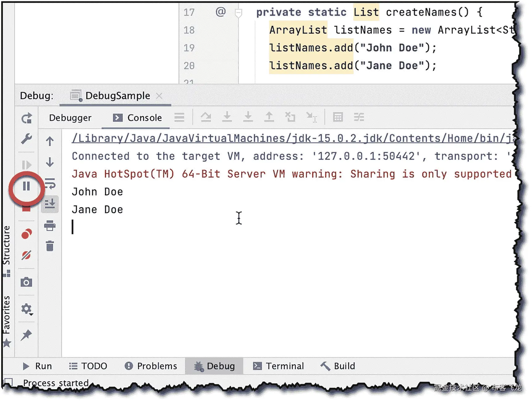
Task: Close the DebugSample debug tab
Action: (159, 96)
